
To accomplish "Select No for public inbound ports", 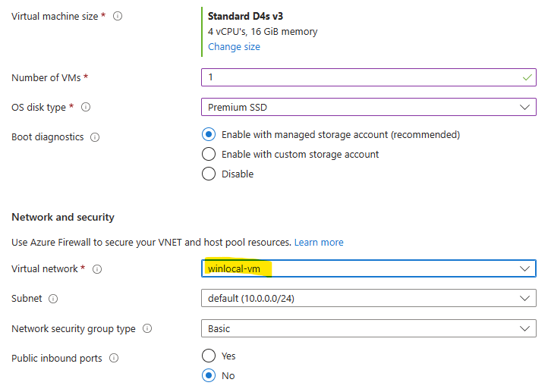I will 209,375.
